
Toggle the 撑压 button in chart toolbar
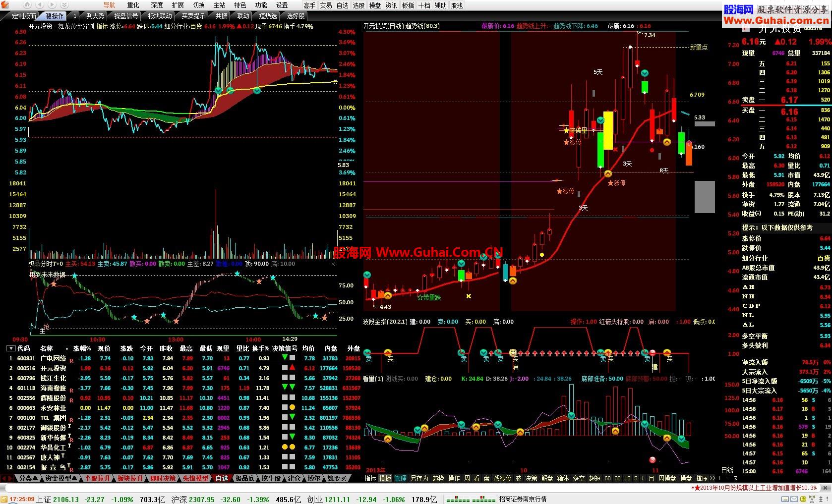(x=702, y=478)
